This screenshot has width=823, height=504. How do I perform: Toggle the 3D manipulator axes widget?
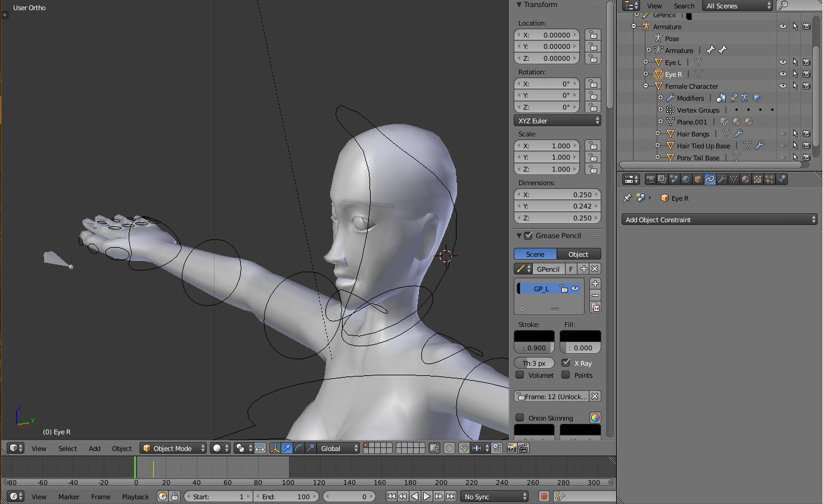tap(275, 448)
